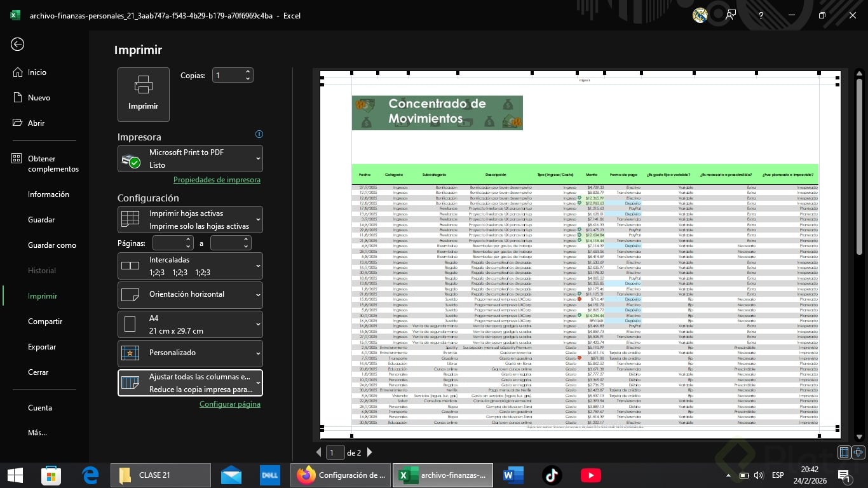Go to the next preview page
The height and width of the screenshot is (488, 868).
click(x=369, y=452)
